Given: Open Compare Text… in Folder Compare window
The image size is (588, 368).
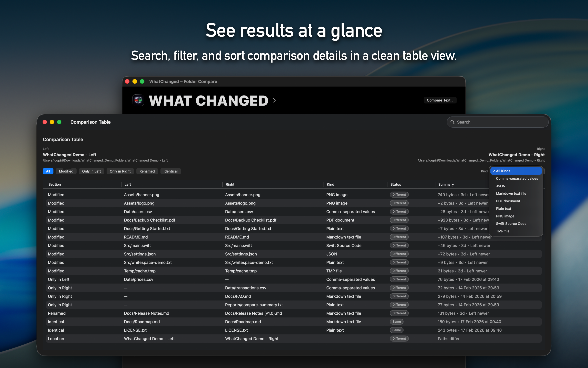Looking at the screenshot, I should point(440,100).
